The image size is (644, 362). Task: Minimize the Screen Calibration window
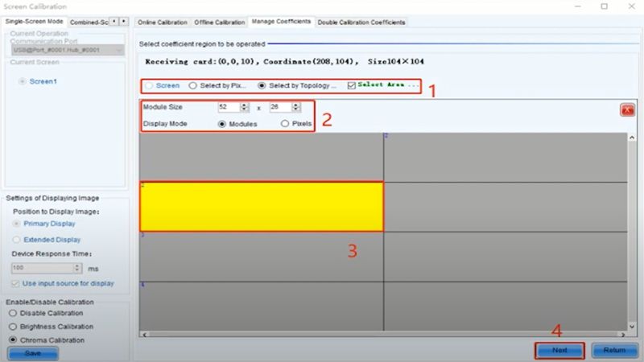coord(577,6)
